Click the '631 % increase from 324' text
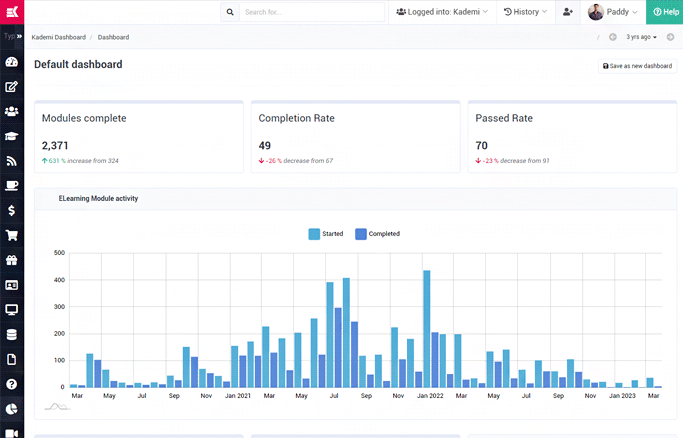 pyautogui.click(x=80, y=161)
